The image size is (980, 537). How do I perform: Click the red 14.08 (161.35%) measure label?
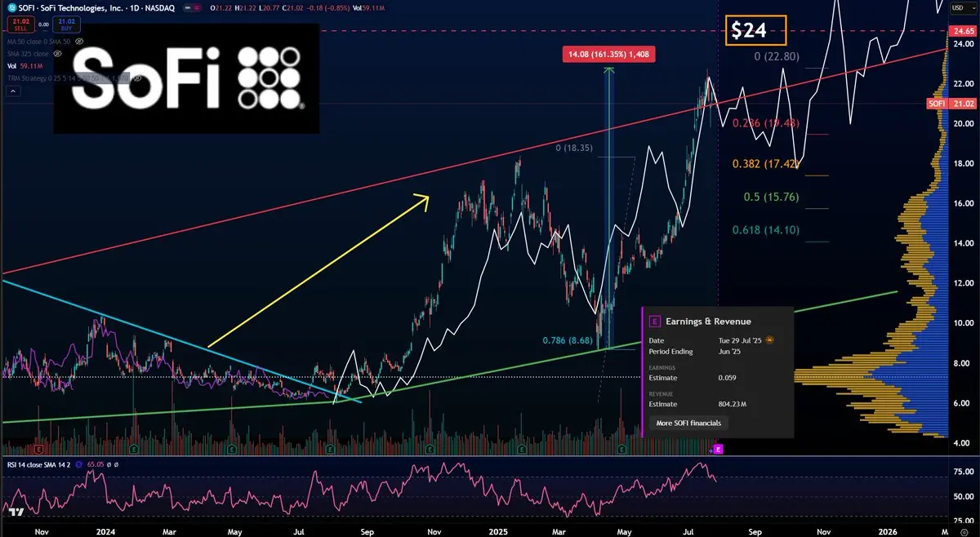coord(608,55)
